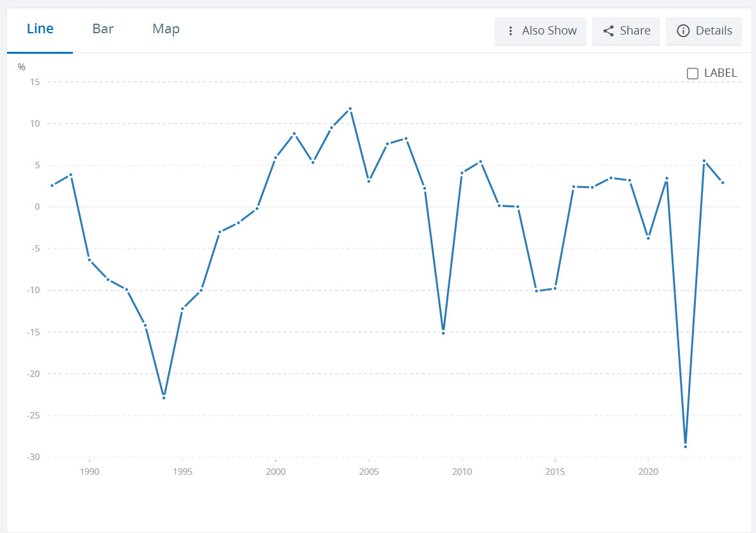
Task: Click the info circle icon in Details
Action: point(683,31)
